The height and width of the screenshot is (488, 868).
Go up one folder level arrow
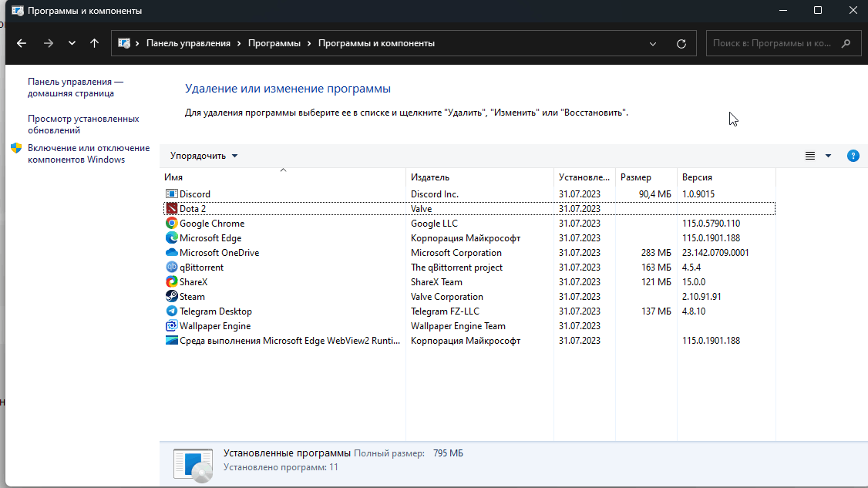94,43
